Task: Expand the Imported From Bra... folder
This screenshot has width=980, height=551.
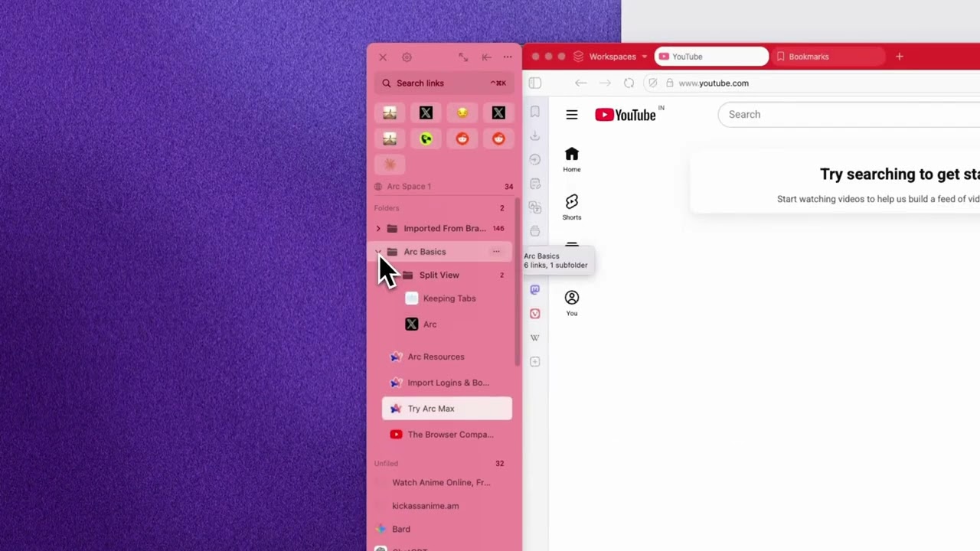Action: [378, 228]
